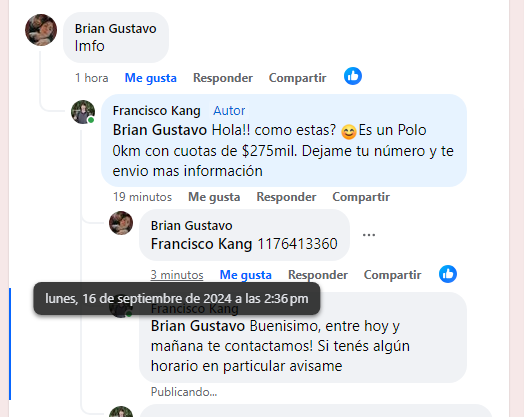Share the Imfo comment with Compartir
Image resolution: width=524 pixels, height=417 pixels.
[297, 78]
